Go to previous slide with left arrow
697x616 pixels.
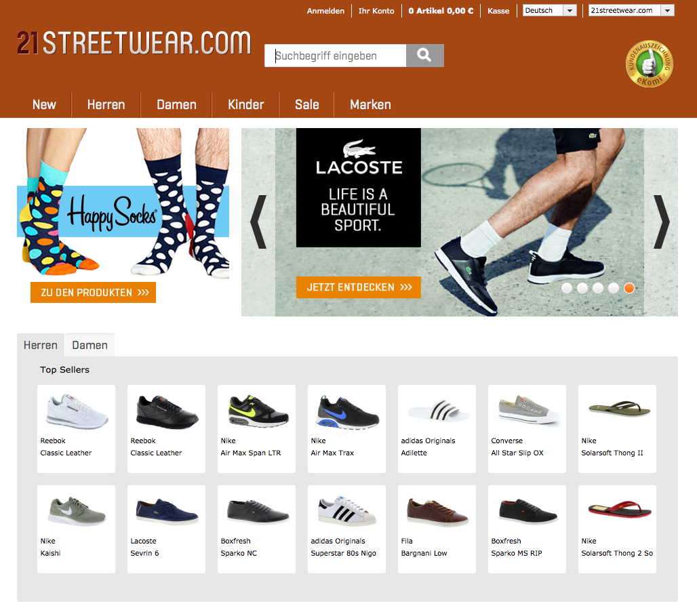[x=258, y=222]
